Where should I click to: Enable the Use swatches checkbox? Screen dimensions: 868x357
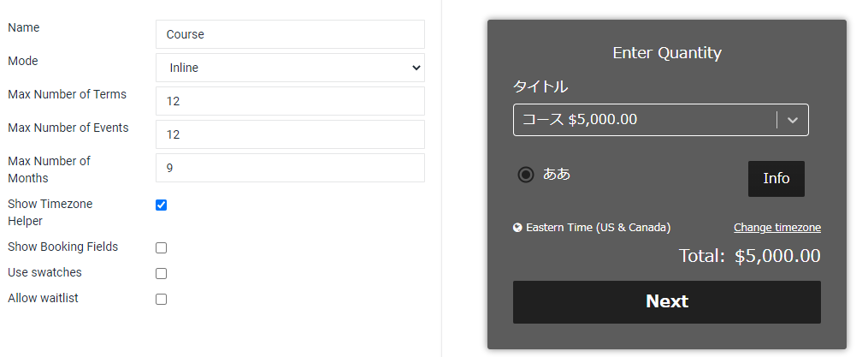162,274
